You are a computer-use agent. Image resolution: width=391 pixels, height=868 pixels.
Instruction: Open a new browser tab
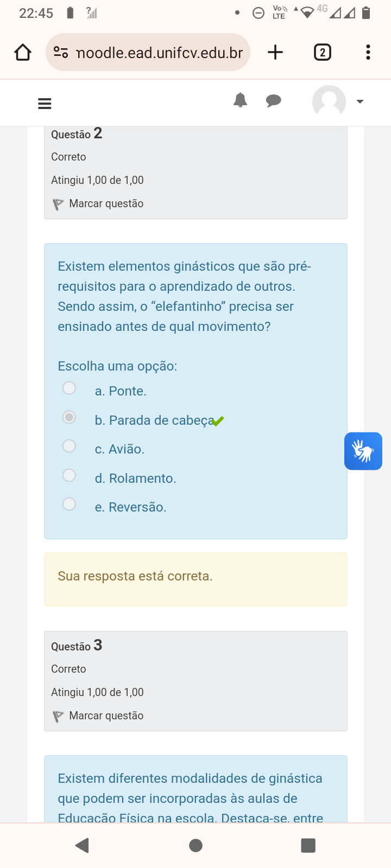[275, 52]
